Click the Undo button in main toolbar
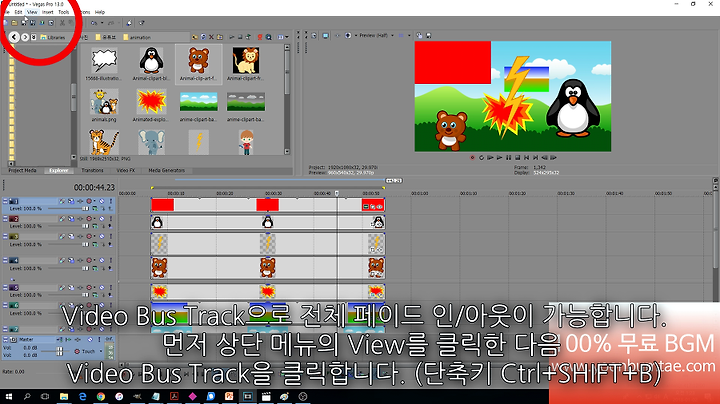 pyautogui.click(x=94, y=22)
